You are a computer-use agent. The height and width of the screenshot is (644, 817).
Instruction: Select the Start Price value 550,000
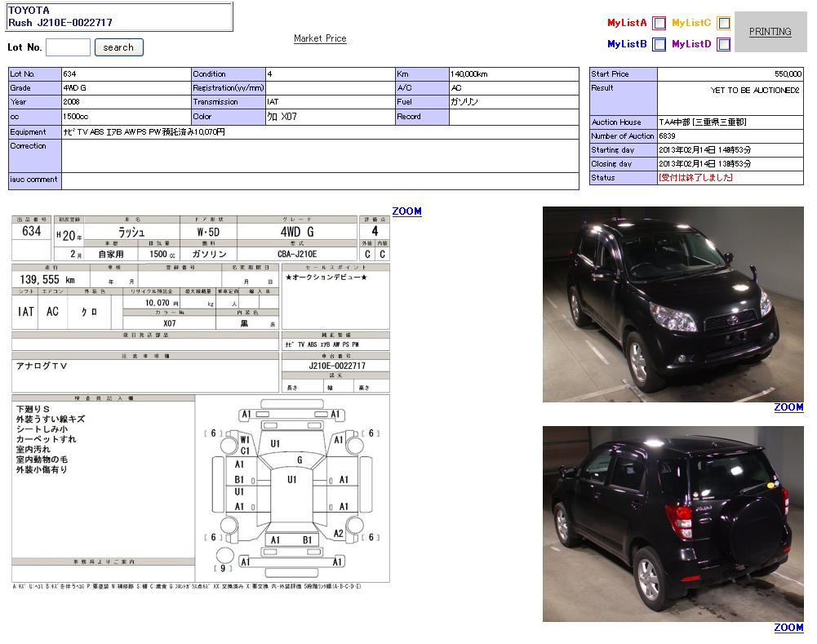788,74
